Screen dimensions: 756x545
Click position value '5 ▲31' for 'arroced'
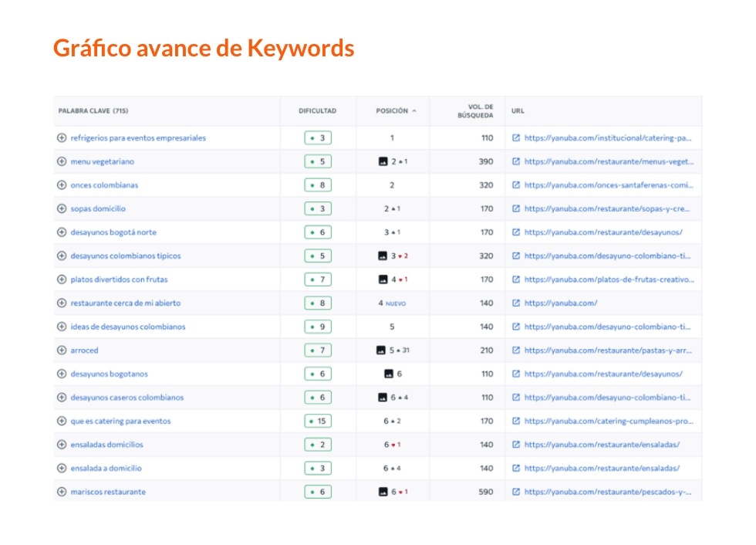(x=400, y=350)
